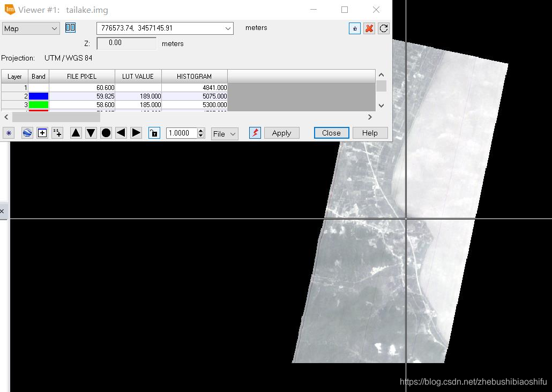Viewport: 552px width, 392px height.
Task: Click the vertical scrollbar thumb of table
Action: coord(381,86)
